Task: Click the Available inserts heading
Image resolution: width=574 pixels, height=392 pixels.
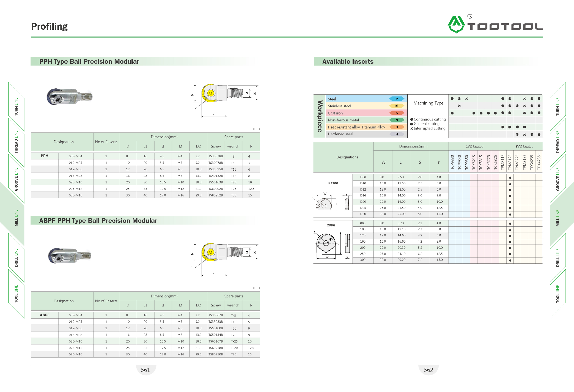Action: 348,62
